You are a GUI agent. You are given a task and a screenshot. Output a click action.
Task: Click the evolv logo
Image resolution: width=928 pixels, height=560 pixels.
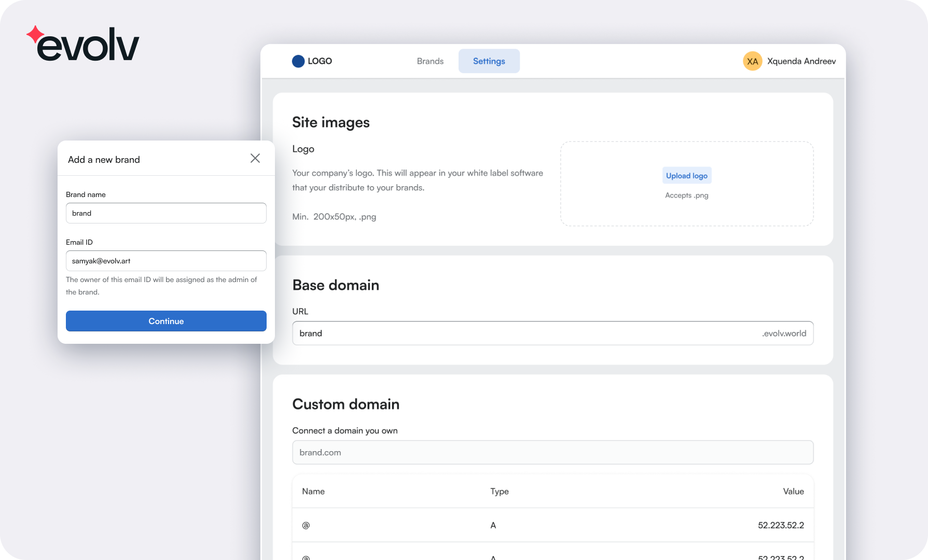point(83,44)
